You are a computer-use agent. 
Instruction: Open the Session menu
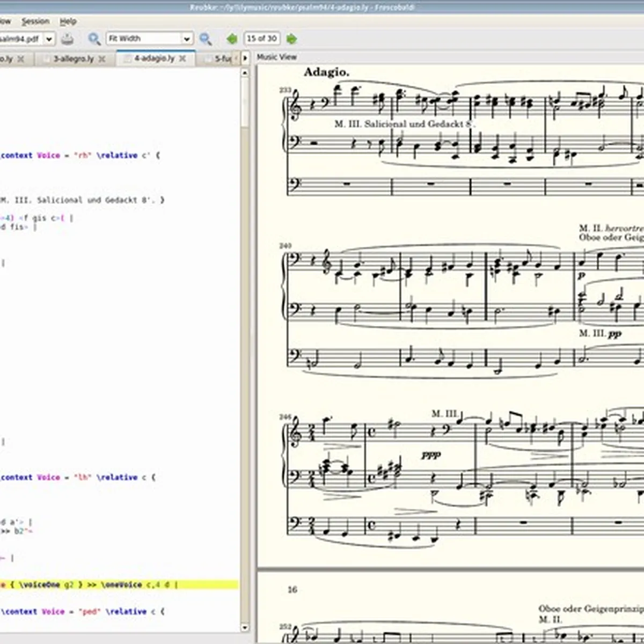coord(35,21)
